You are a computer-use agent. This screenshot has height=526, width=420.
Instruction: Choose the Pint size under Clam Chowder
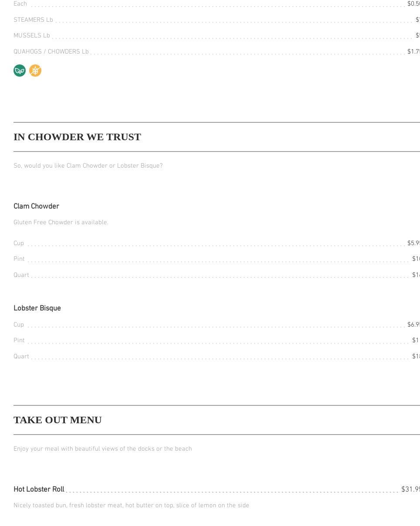point(19,259)
